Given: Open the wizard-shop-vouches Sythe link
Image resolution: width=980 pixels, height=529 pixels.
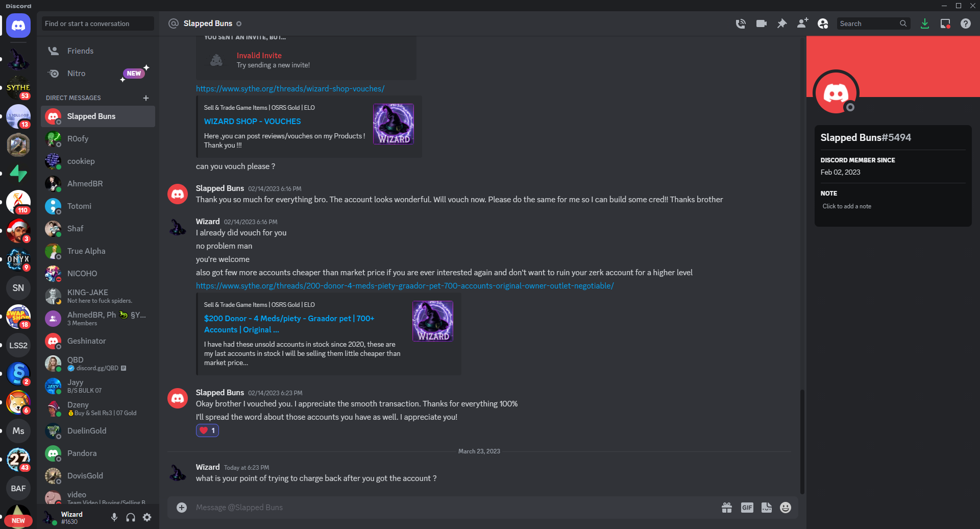Looking at the screenshot, I should coord(290,89).
